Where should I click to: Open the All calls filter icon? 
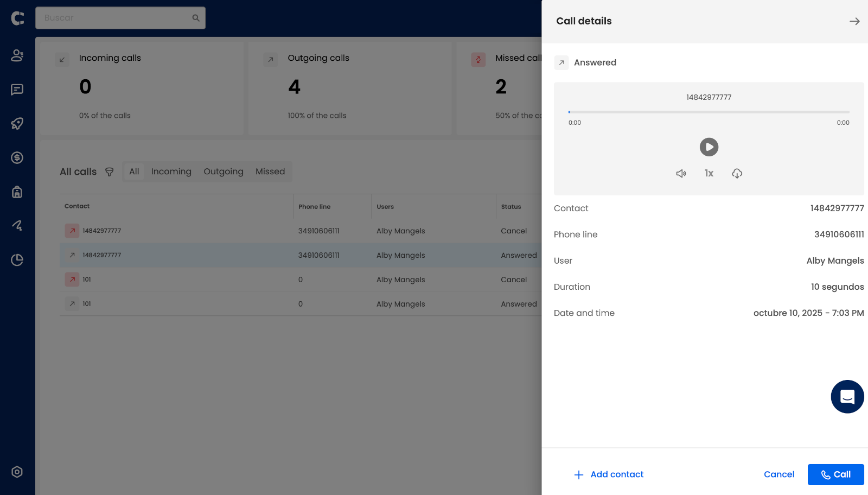click(109, 172)
